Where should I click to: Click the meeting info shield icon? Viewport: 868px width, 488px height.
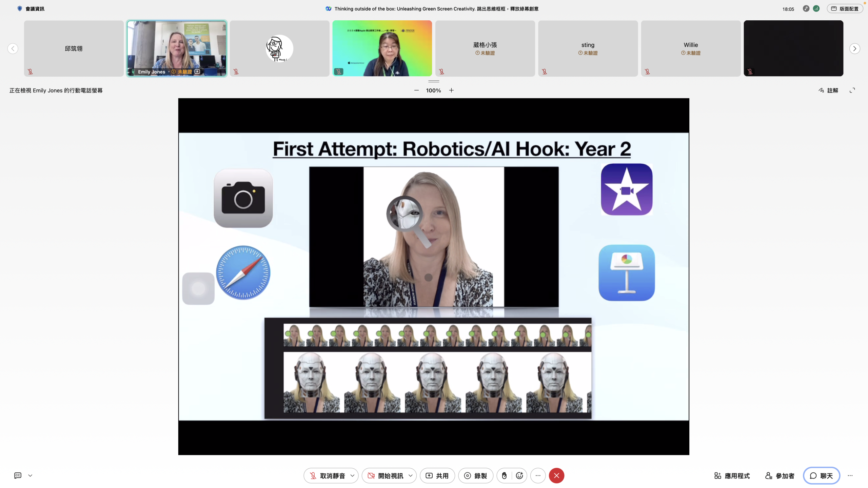tap(20, 8)
